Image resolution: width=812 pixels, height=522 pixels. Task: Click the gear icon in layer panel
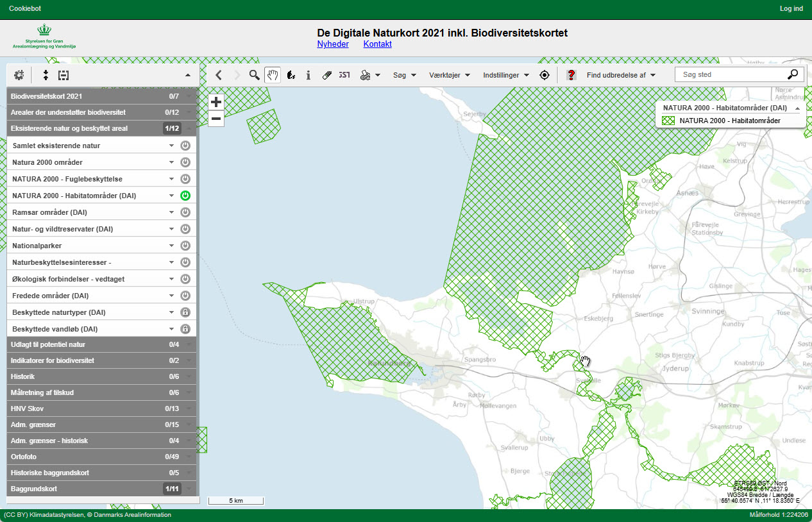19,75
